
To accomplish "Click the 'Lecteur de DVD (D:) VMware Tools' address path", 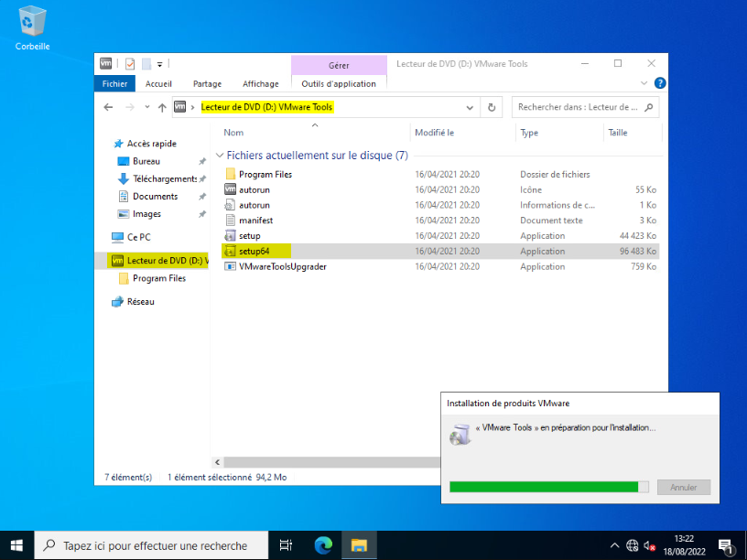I will 266,107.
